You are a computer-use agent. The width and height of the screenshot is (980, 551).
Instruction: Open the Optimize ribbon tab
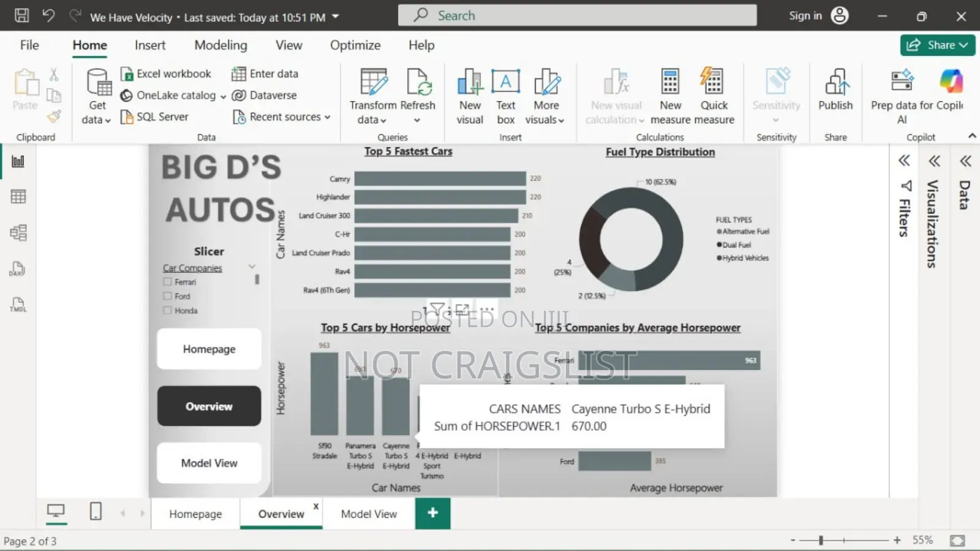point(355,45)
